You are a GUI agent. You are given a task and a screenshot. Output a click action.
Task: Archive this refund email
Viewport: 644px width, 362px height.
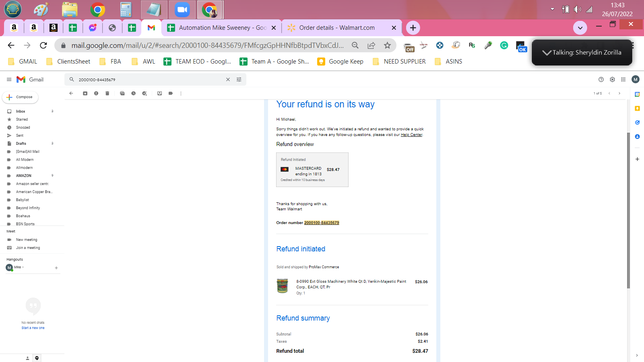[x=85, y=93]
